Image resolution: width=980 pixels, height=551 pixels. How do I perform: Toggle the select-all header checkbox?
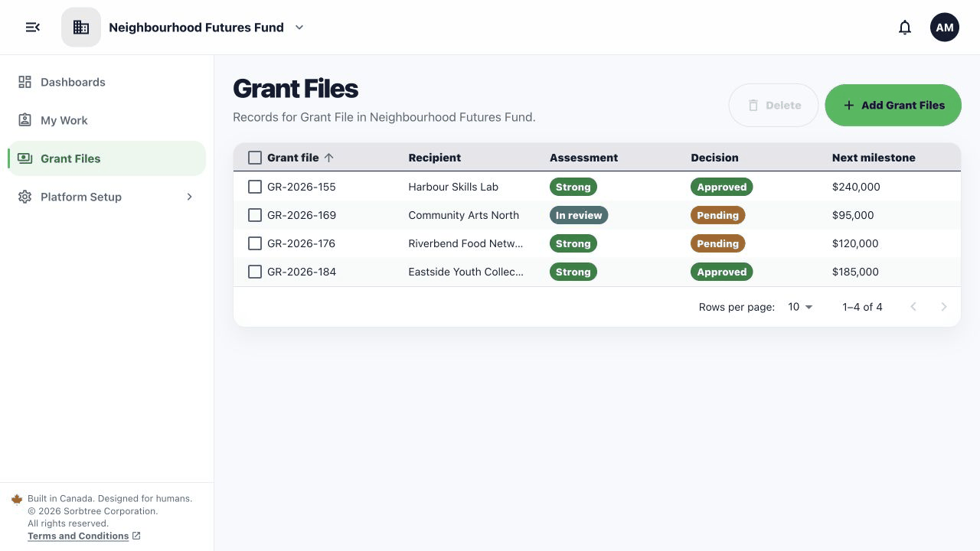pos(255,158)
